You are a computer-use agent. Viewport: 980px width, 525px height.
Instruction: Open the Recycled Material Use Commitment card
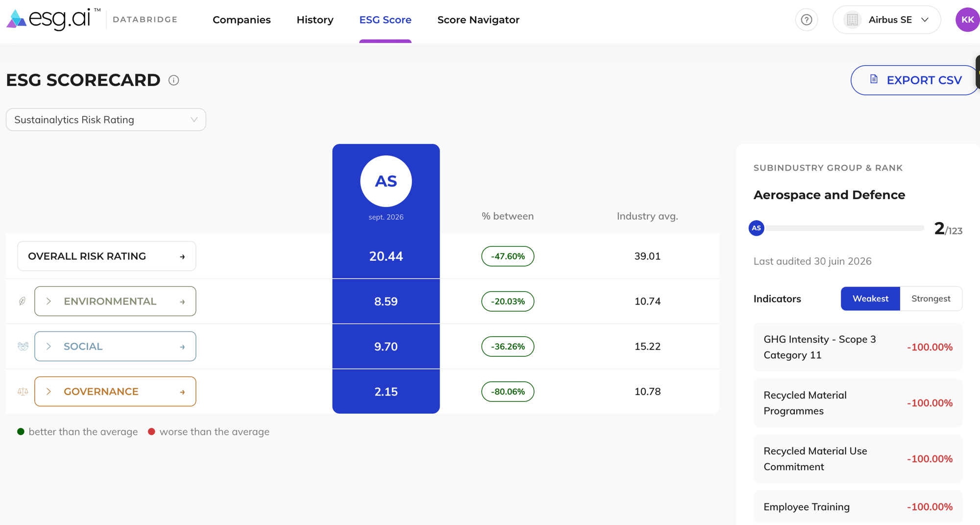(x=858, y=459)
